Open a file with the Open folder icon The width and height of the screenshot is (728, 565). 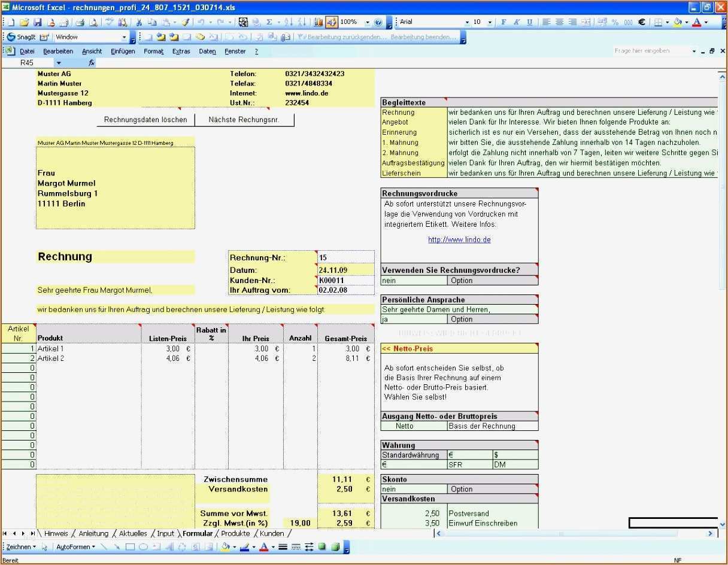24,22
